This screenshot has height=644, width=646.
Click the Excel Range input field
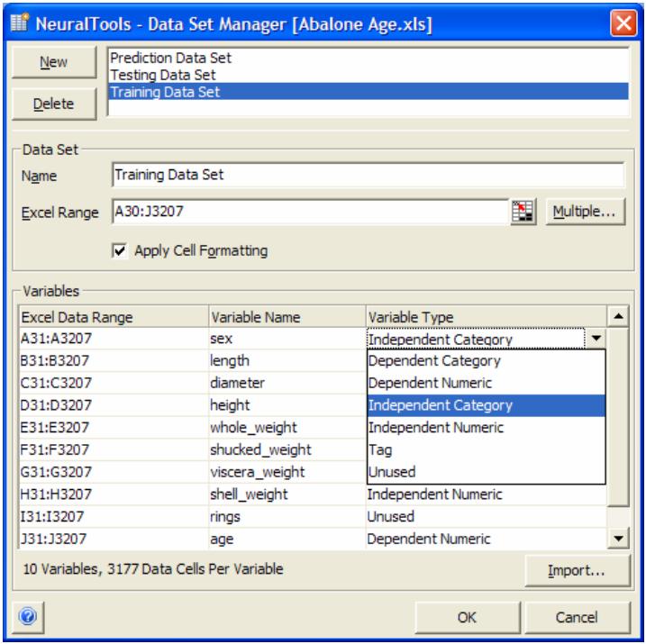[310, 212]
